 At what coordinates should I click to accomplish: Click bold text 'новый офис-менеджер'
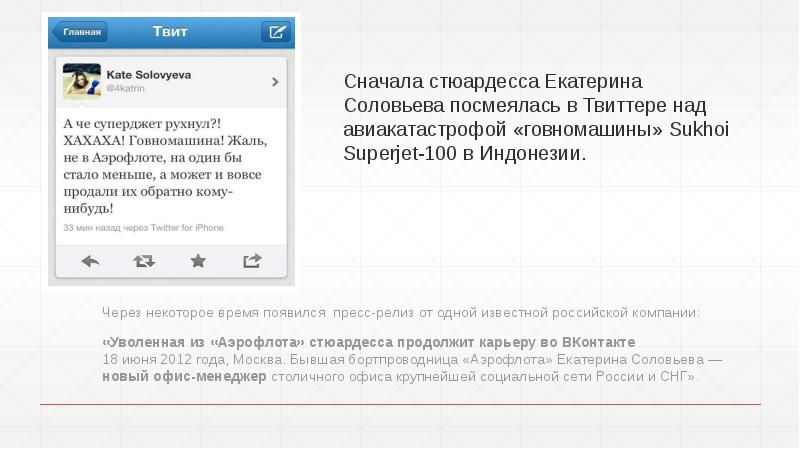tap(184, 377)
